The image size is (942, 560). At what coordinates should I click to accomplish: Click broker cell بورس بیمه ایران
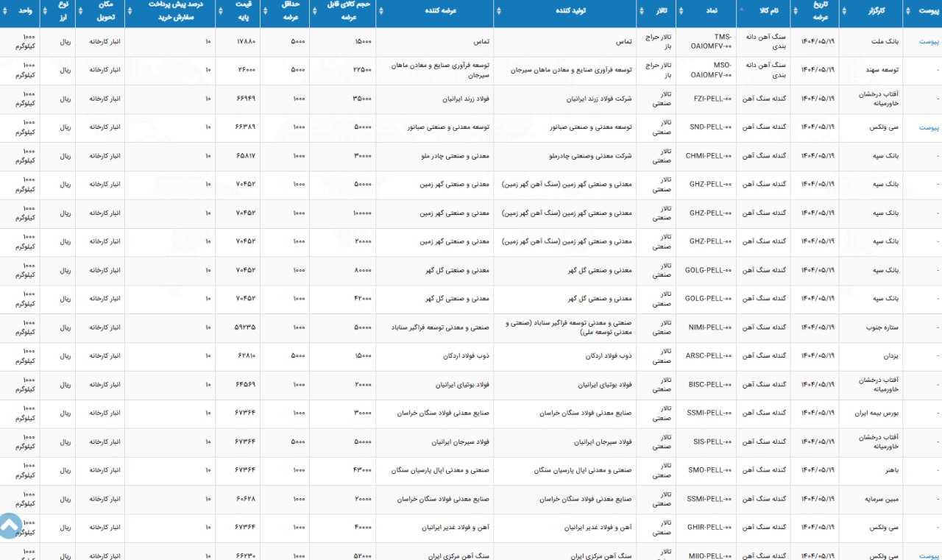[x=877, y=413]
